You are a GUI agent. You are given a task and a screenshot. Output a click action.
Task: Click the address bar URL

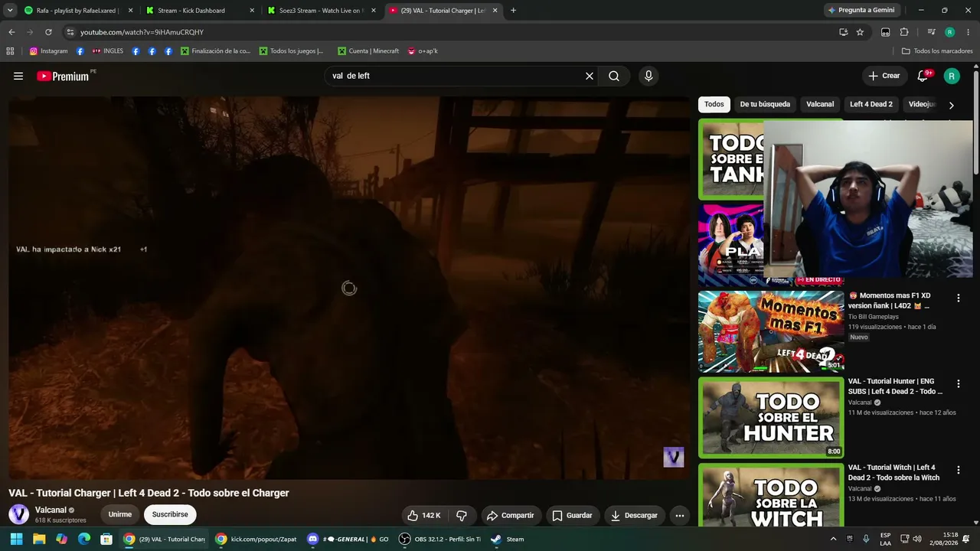click(142, 32)
